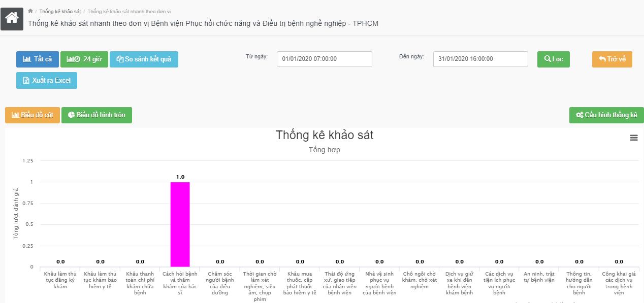Click the Lọc search filter button
This screenshot has width=644, height=303.
554,59
